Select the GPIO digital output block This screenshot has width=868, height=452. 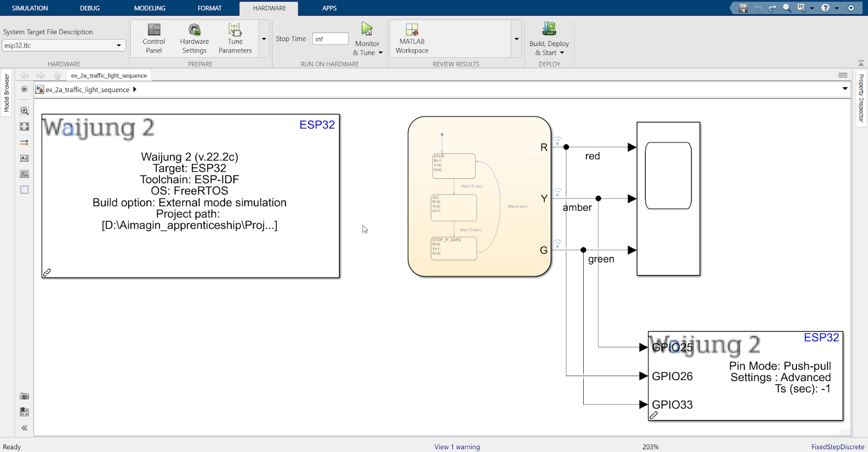pyautogui.click(x=746, y=376)
